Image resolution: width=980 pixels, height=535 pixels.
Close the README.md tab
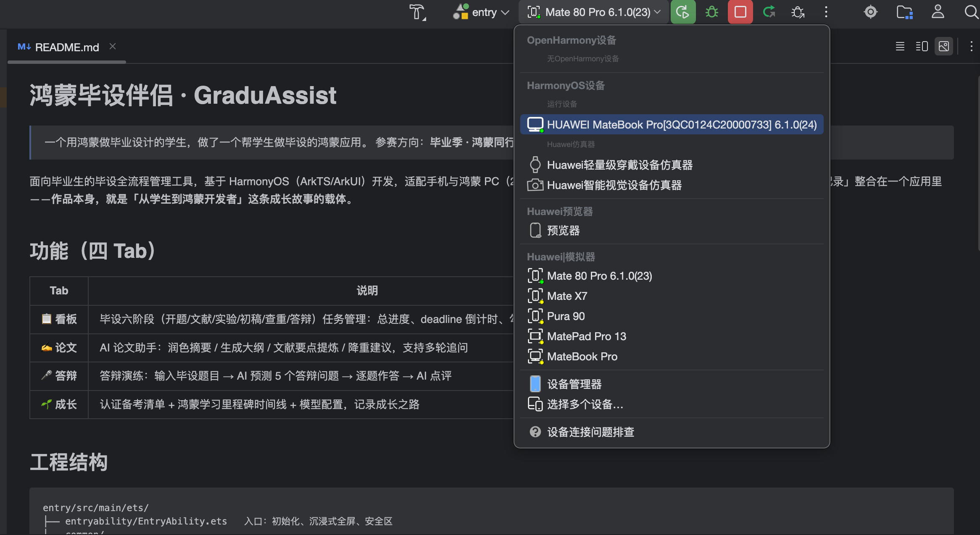pyautogui.click(x=112, y=47)
